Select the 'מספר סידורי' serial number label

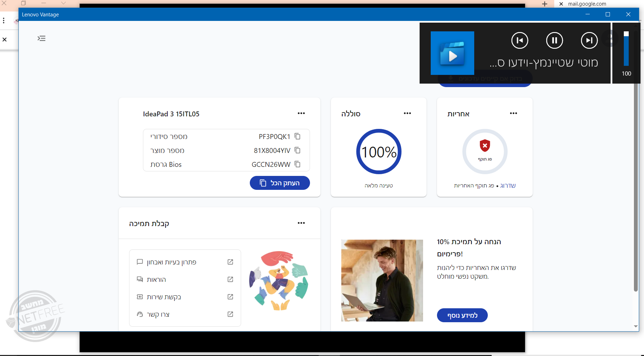coord(169,137)
